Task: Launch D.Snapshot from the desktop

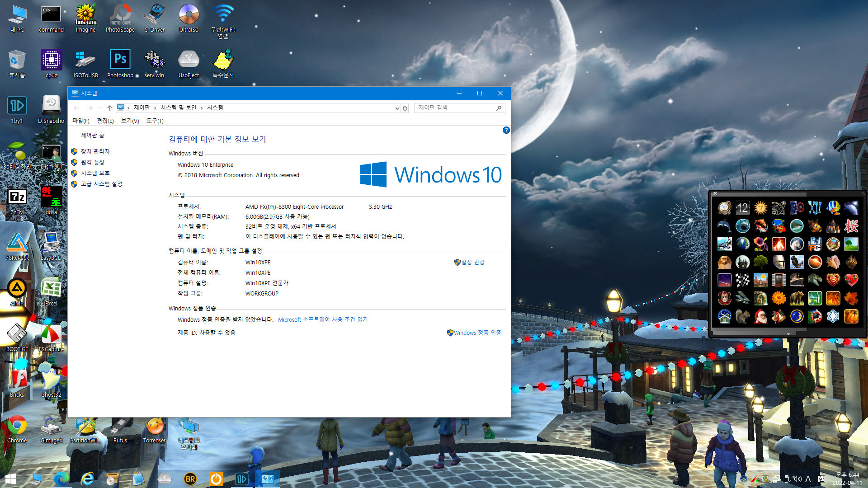Action: click(x=52, y=109)
